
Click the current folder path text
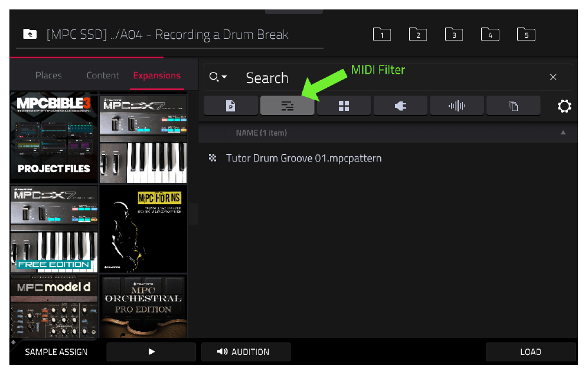click(x=167, y=34)
